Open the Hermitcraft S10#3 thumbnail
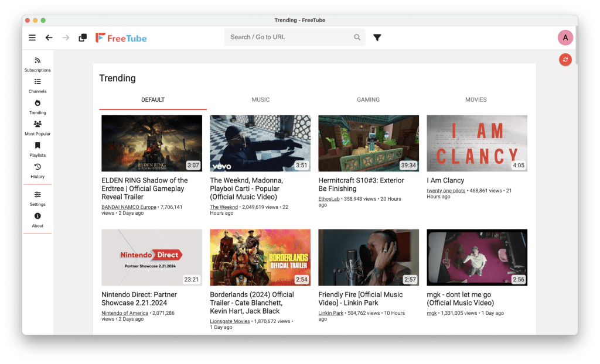This screenshot has width=600, height=364. point(369,143)
